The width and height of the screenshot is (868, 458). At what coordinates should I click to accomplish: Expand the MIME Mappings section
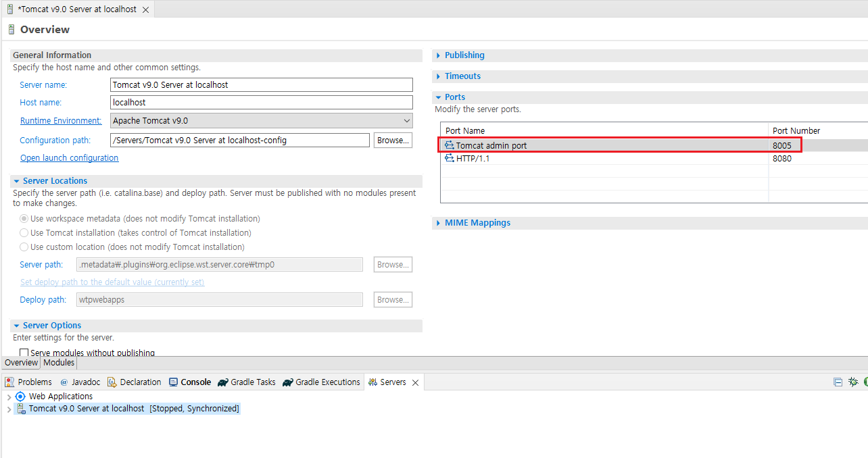tap(438, 223)
